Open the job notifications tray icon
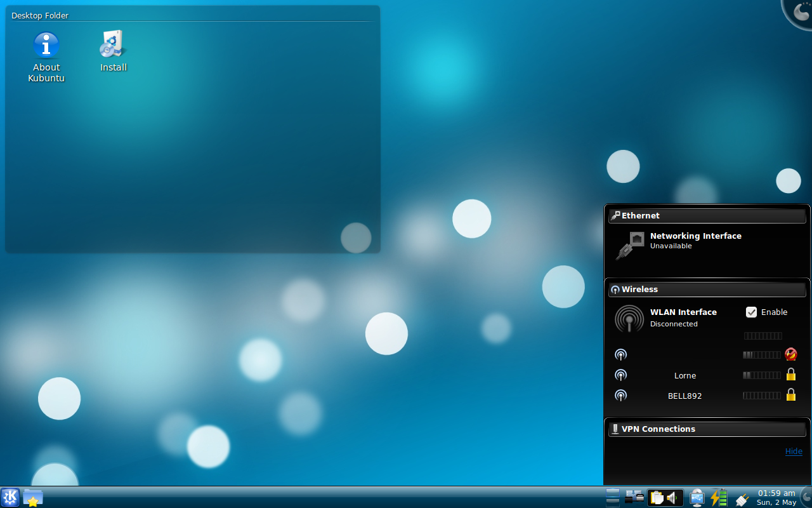Image resolution: width=812 pixels, height=508 pixels. tap(634, 497)
